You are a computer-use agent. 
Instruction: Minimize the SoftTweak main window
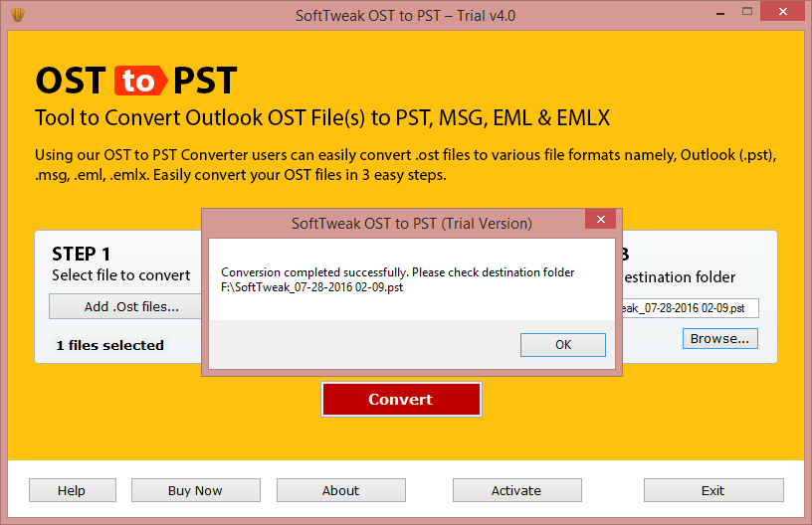point(719,12)
